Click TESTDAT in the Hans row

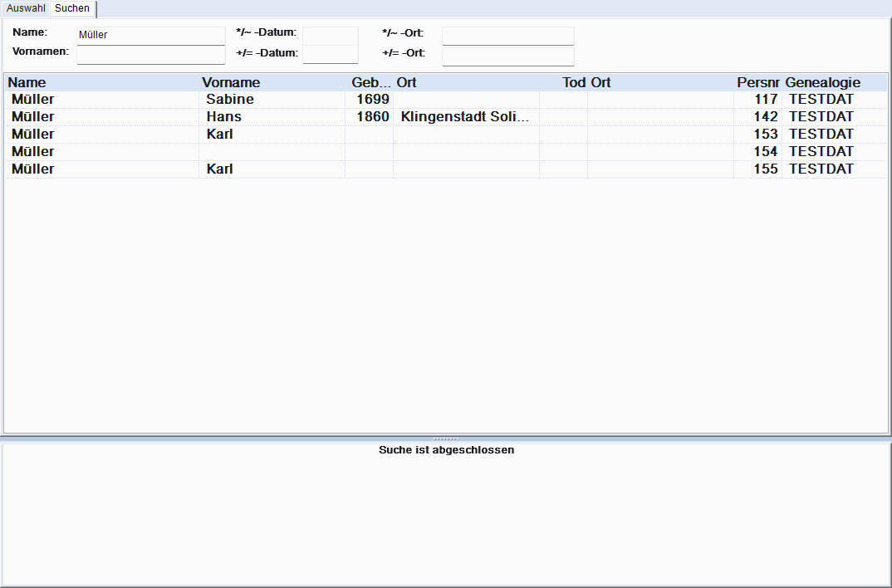coord(821,116)
